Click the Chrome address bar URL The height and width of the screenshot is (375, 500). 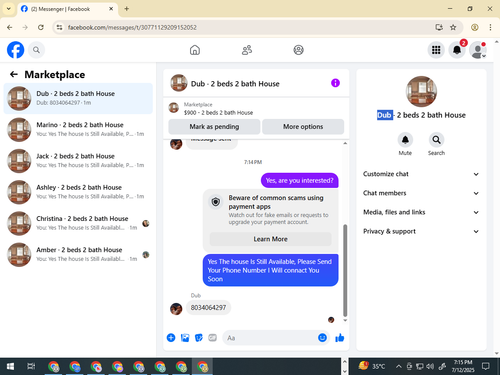tap(132, 27)
